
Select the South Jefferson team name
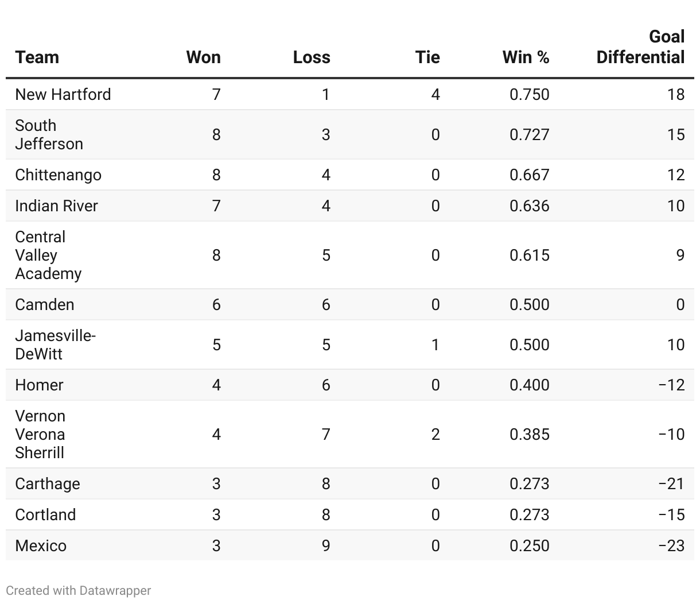49,134
